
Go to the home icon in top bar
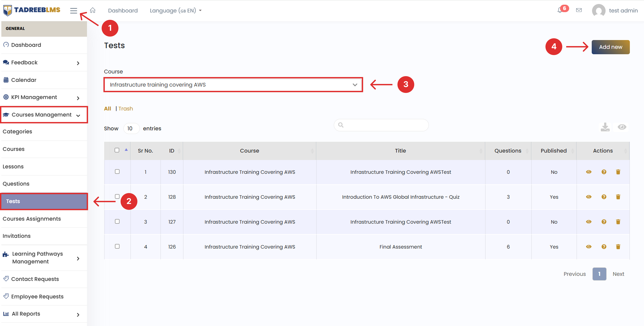pyautogui.click(x=93, y=10)
